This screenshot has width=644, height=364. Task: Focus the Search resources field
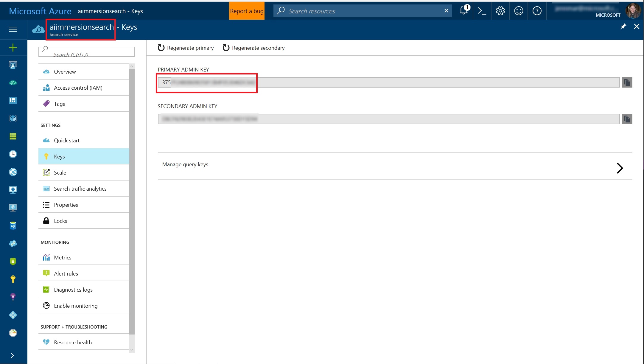[x=363, y=11]
